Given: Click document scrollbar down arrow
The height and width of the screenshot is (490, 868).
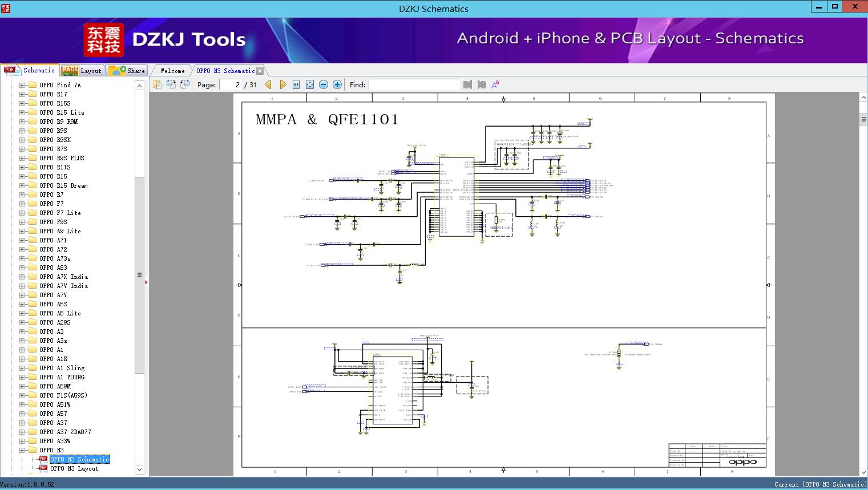Looking at the screenshot, I should (863, 472).
